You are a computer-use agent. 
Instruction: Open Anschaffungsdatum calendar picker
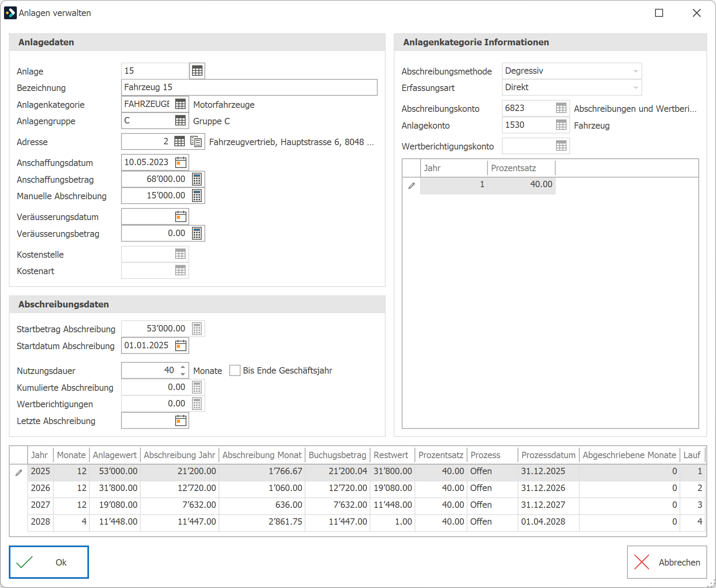tap(181, 162)
